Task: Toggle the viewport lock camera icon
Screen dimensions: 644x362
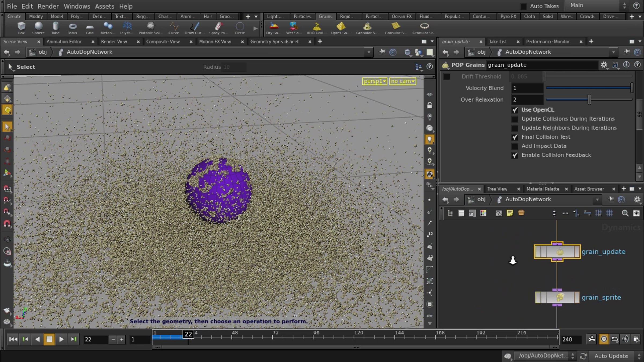Action: (x=430, y=105)
